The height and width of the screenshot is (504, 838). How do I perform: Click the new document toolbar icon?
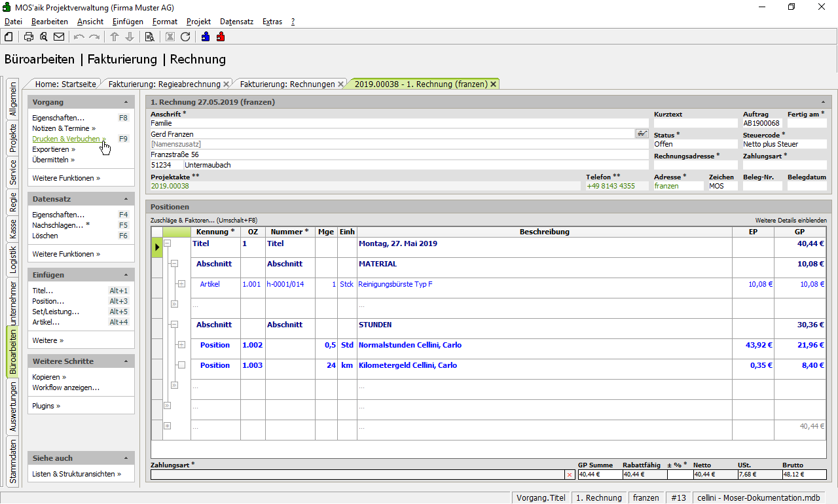click(9, 37)
